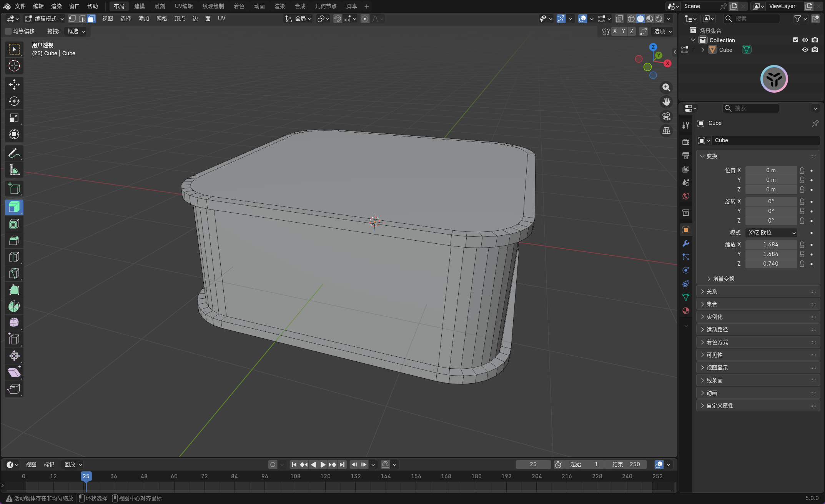Select the Knife tool in the toolbar

click(14, 273)
